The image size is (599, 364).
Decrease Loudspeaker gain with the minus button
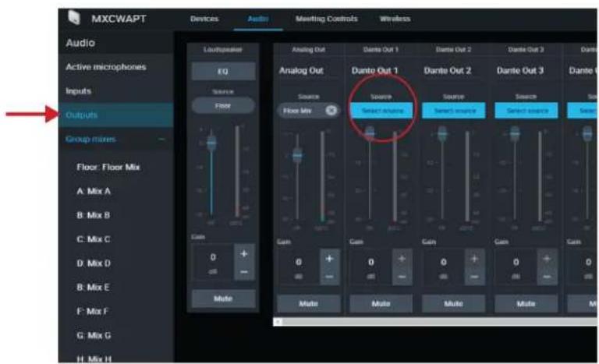244,271
